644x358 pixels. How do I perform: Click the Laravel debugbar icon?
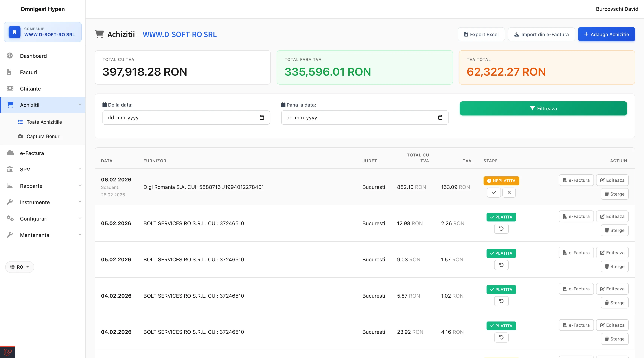(x=7, y=352)
